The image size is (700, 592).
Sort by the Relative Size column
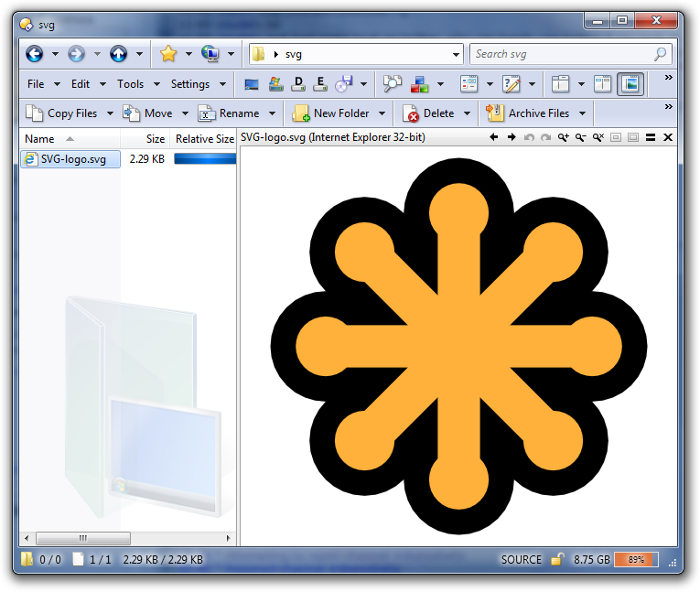pyautogui.click(x=203, y=139)
